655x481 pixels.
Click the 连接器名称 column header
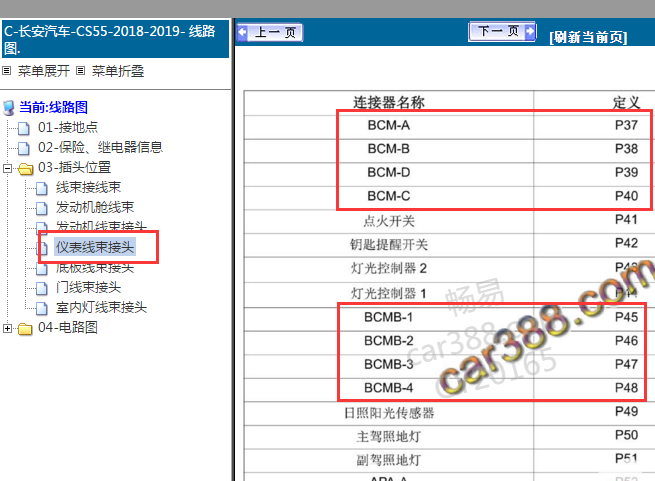coord(389,102)
